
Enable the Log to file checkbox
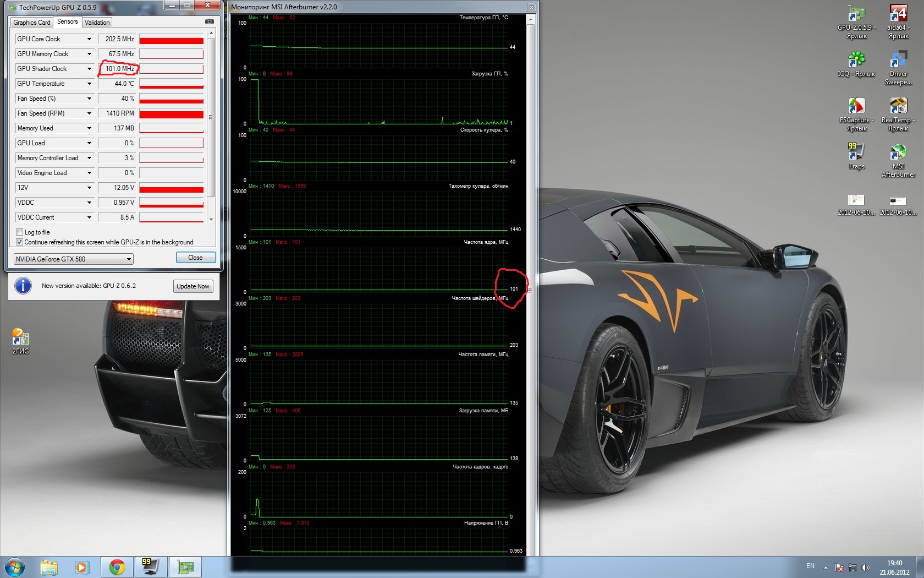click(x=20, y=232)
